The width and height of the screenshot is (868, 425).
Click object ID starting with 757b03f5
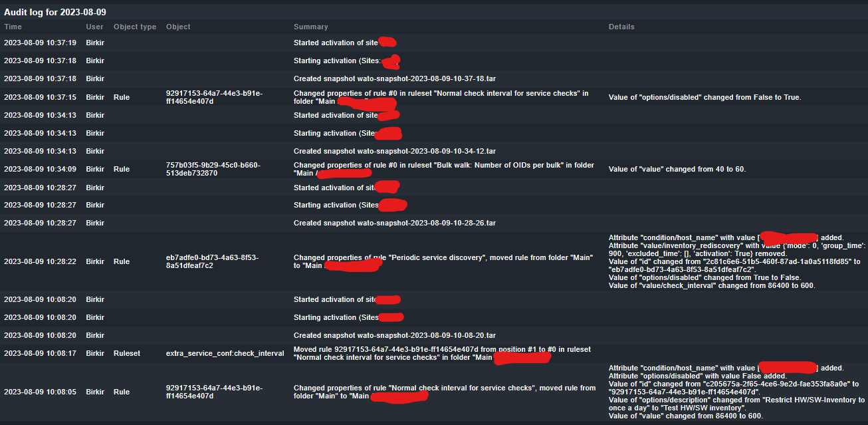point(213,169)
